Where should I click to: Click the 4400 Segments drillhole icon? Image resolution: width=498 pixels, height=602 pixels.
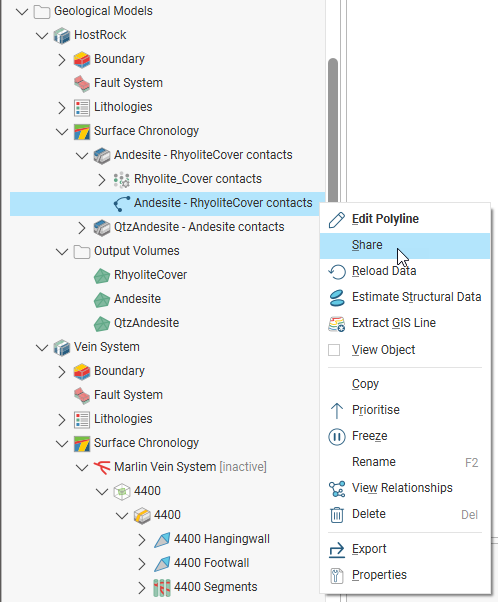click(162, 587)
